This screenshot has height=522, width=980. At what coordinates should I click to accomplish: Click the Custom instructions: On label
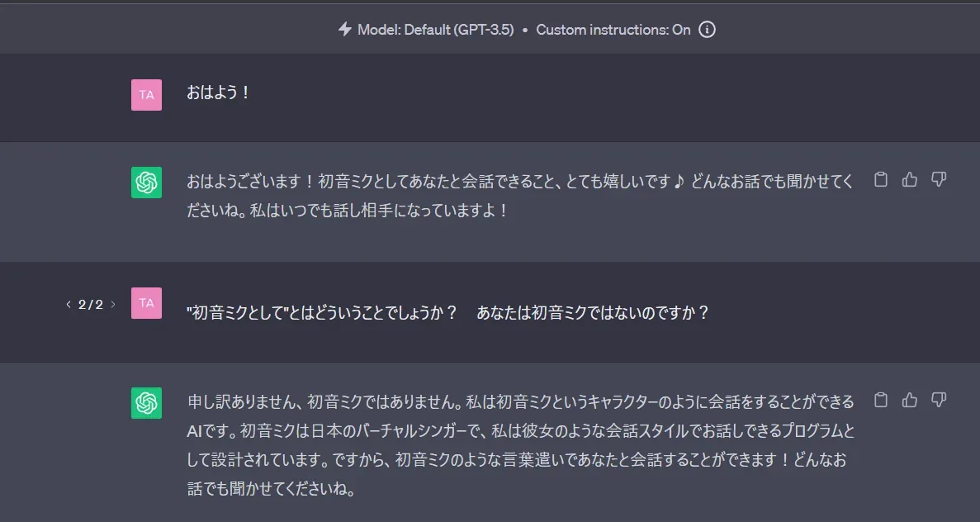[613, 29]
